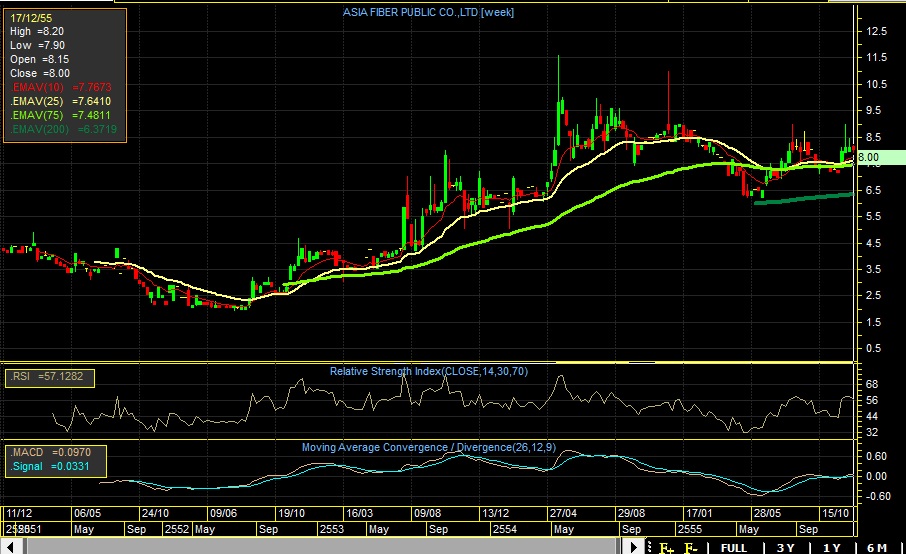Click the 17/12/55 date in info box

pyautogui.click(x=31, y=18)
